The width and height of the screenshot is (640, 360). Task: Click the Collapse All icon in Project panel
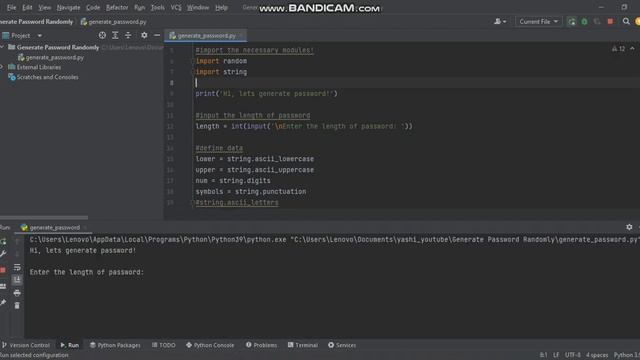[x=128, y=36]
